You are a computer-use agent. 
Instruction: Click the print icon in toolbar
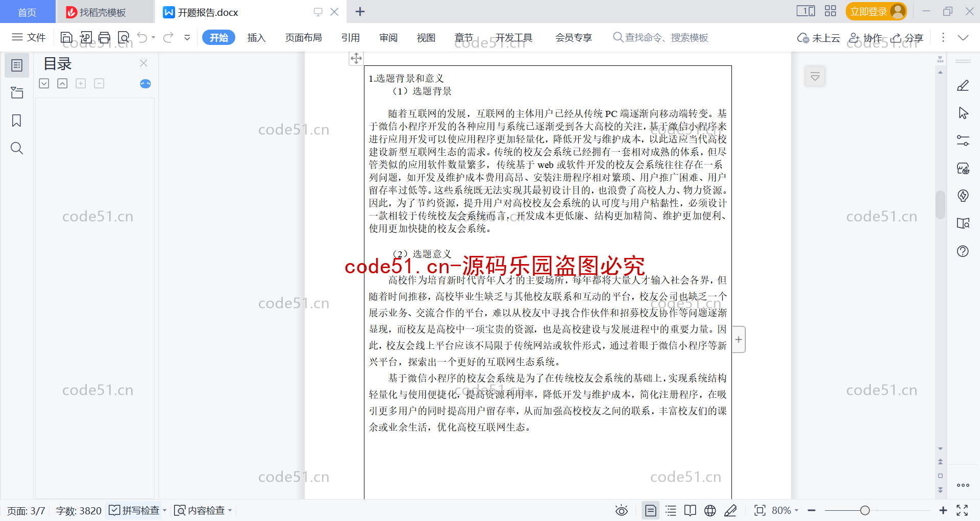(x=105, y=37)
